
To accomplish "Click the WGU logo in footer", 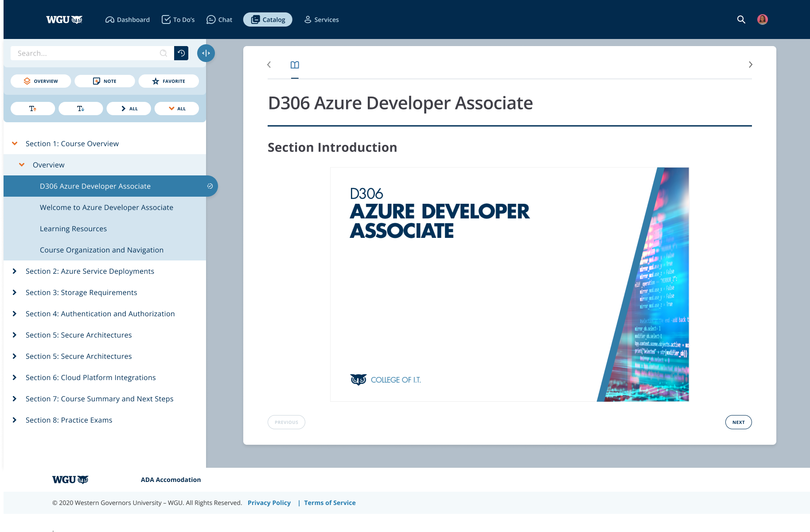I will click(x=70, y=480).
